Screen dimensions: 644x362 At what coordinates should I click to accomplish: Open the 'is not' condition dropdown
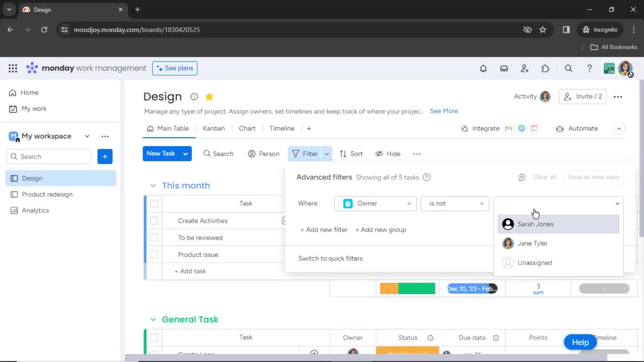(455, 203)
